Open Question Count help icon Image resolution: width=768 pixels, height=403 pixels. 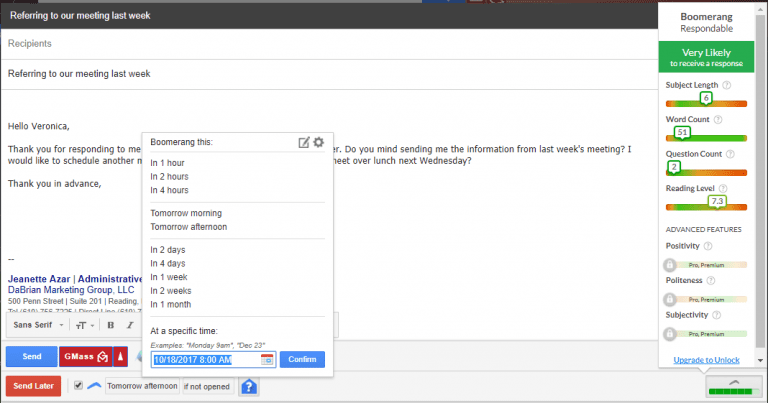coord(730,154)
